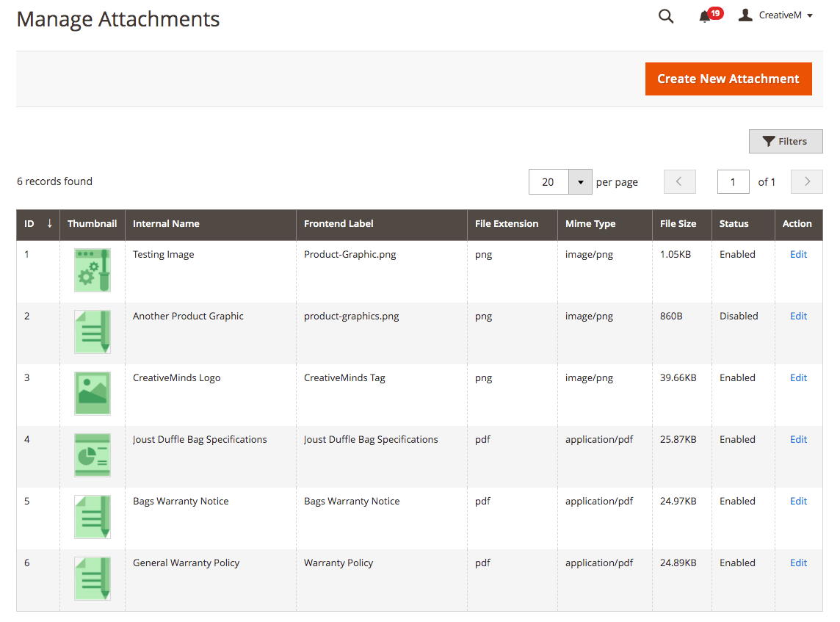Go to the next page arrow
Viewport: 840px width, 622px height.
pos(807,182)
